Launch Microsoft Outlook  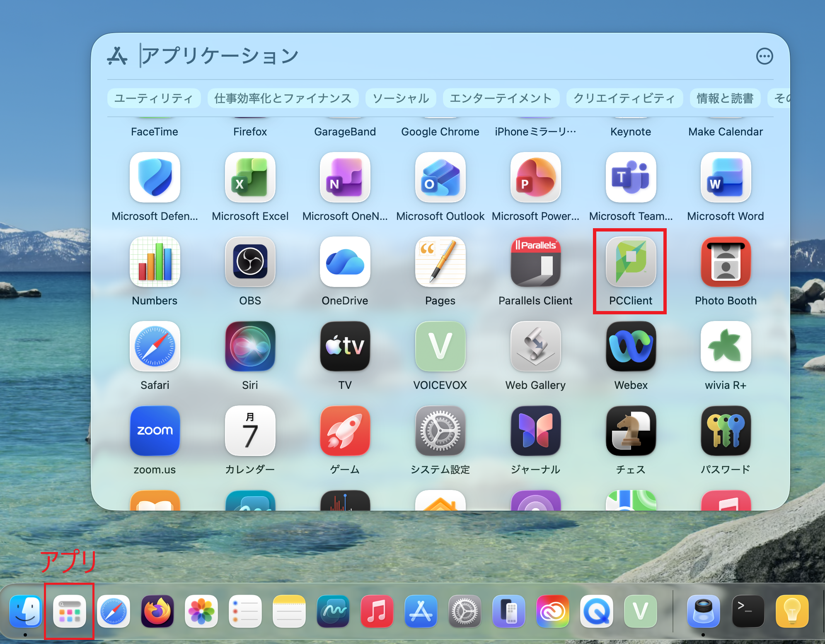pos(440,177)
